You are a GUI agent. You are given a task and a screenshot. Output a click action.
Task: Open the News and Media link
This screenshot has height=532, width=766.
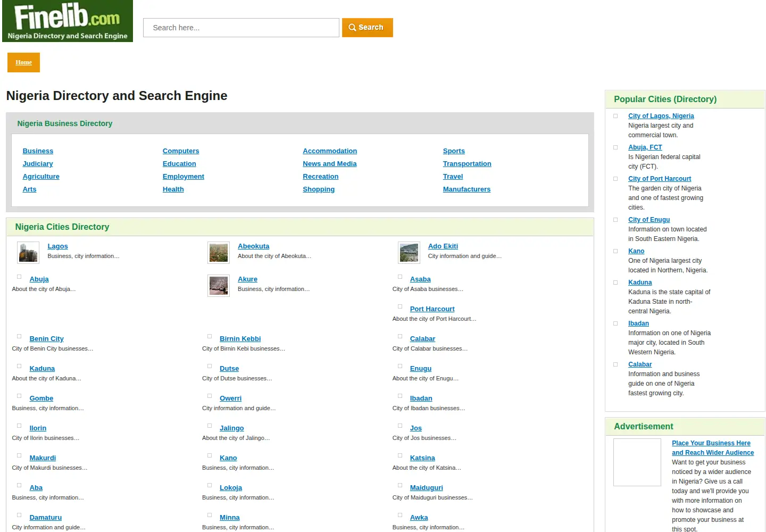pos(330,164)
